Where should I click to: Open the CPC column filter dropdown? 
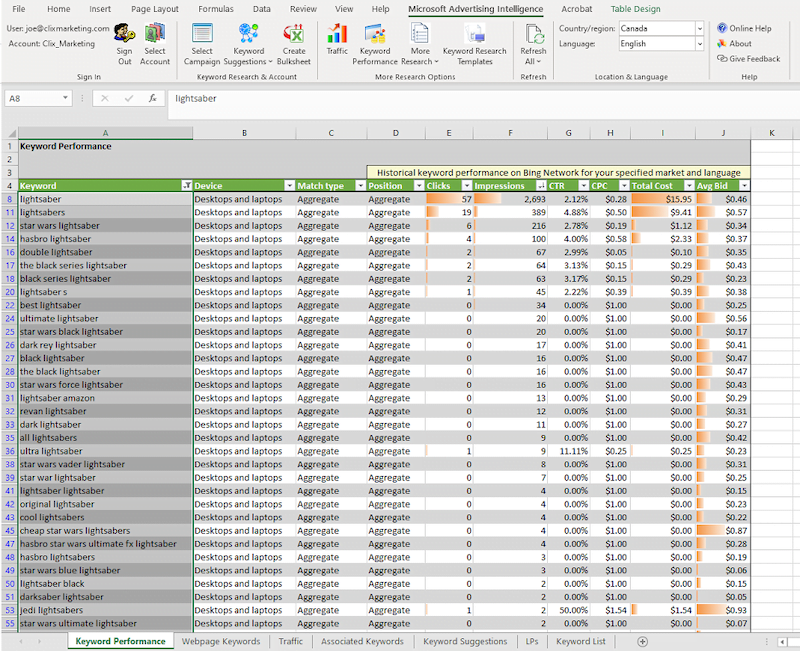(x=624, y=186)
